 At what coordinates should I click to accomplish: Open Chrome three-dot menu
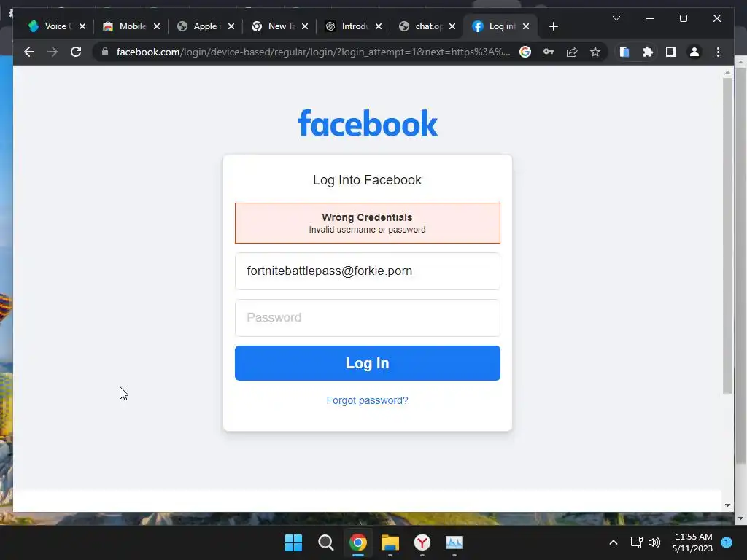click(x=718, y=52)
